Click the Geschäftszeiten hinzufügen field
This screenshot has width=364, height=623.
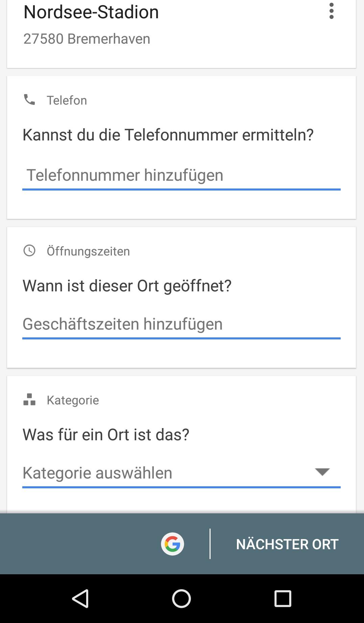(181, 324)
